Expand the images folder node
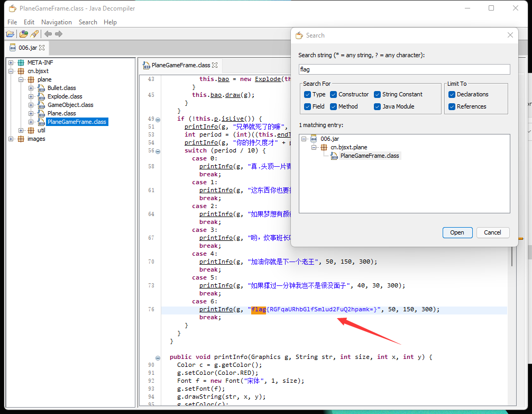This screenshot has height=414, width=532. (12, 139)
